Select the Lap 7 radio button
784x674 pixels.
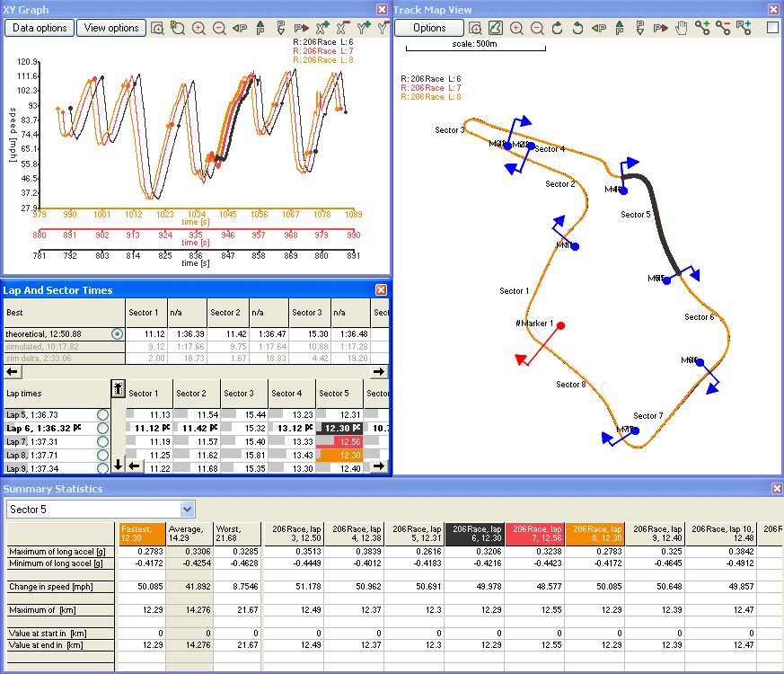[x=103, y=442]
